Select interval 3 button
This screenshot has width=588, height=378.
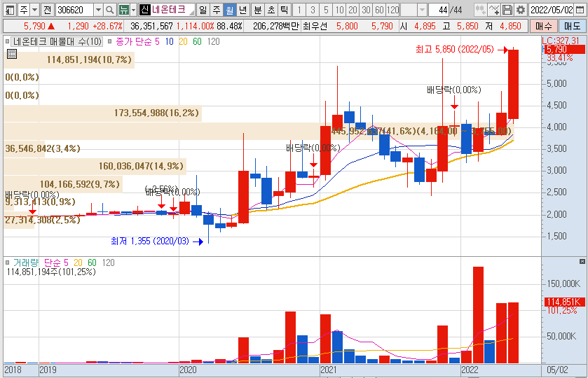pos(313,10)
